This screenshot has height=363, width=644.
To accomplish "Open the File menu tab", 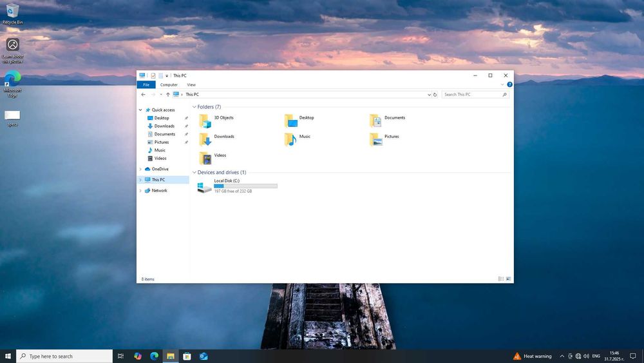I will pyautogui.click(x=146, y=84).
